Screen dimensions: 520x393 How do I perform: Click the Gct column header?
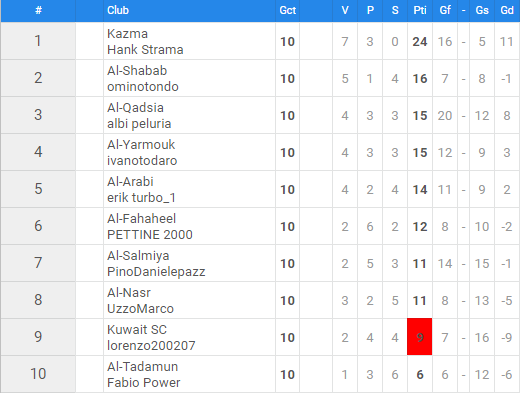coord(287,10)
